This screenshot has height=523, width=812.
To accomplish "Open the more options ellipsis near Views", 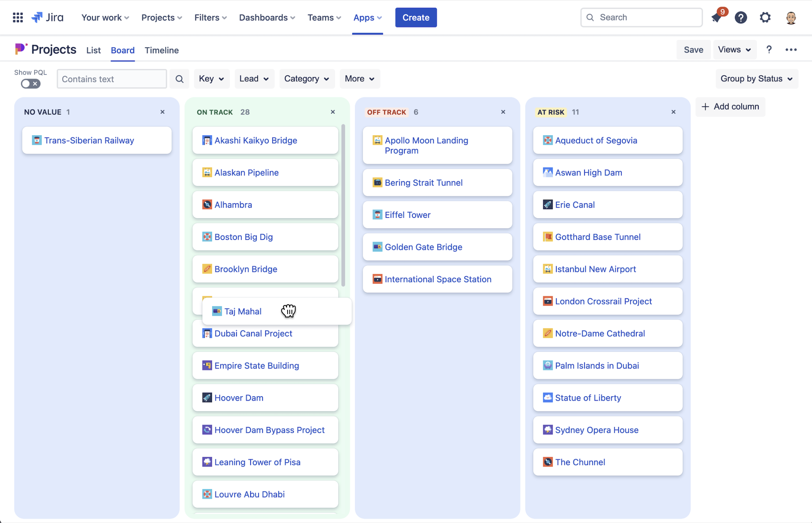I will pos(791,49).
